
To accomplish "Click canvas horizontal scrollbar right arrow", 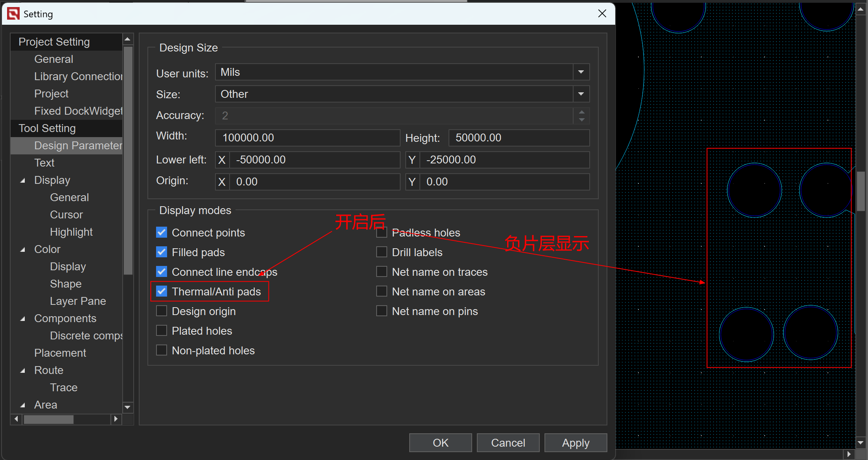I will click(849, 454).
